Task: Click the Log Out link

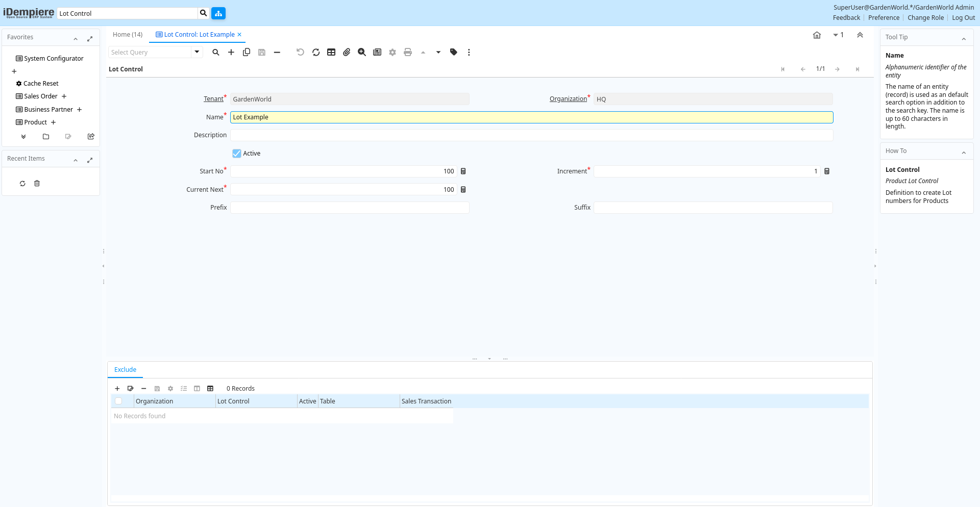Action: 963,18
